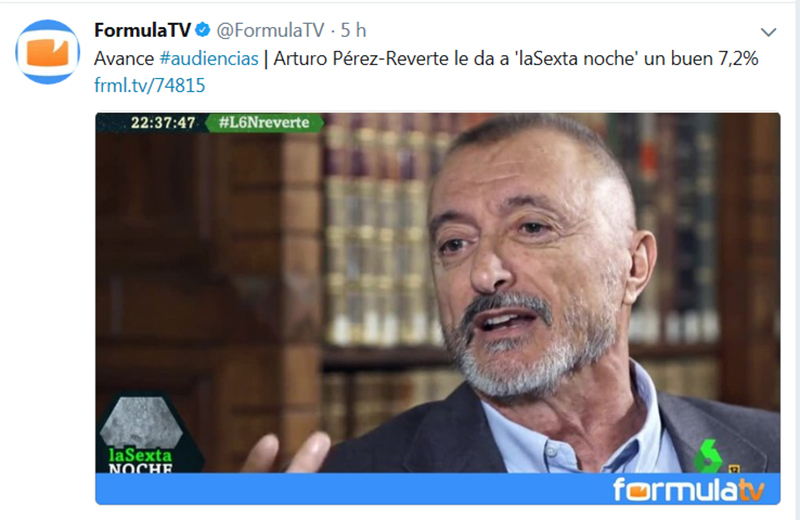Open the FormulaTV profile avatar
Screen dimensions: 800x520
47,52
